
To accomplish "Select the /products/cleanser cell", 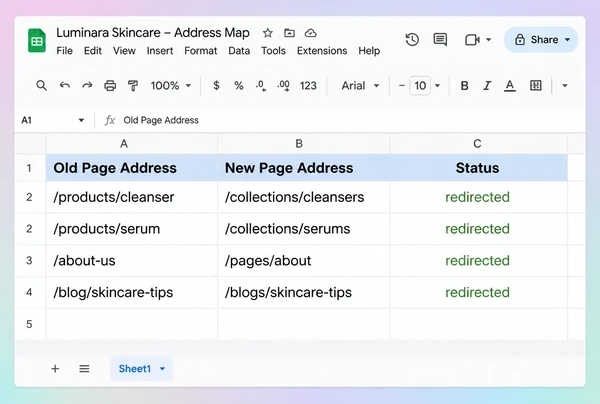I will [x=132, y=197].
